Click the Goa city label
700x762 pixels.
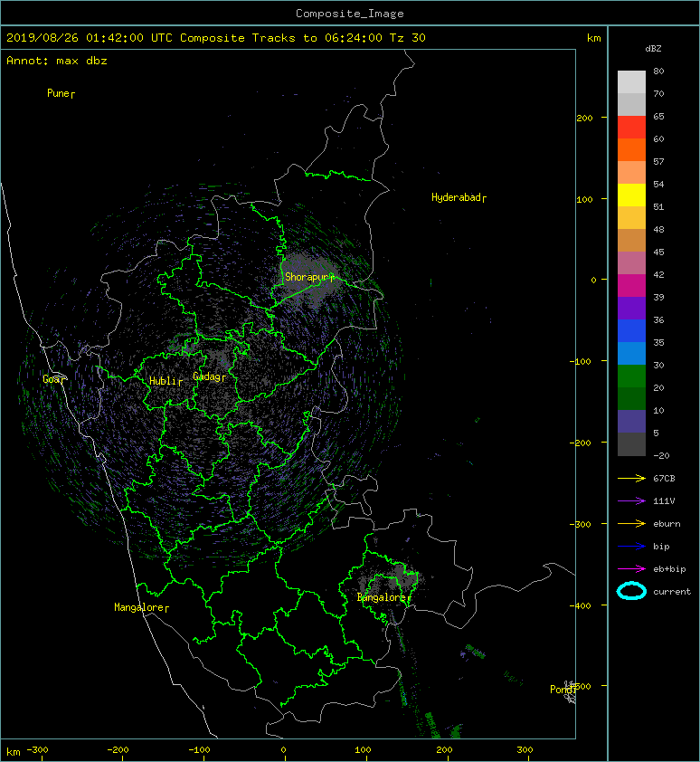(53, 379)
